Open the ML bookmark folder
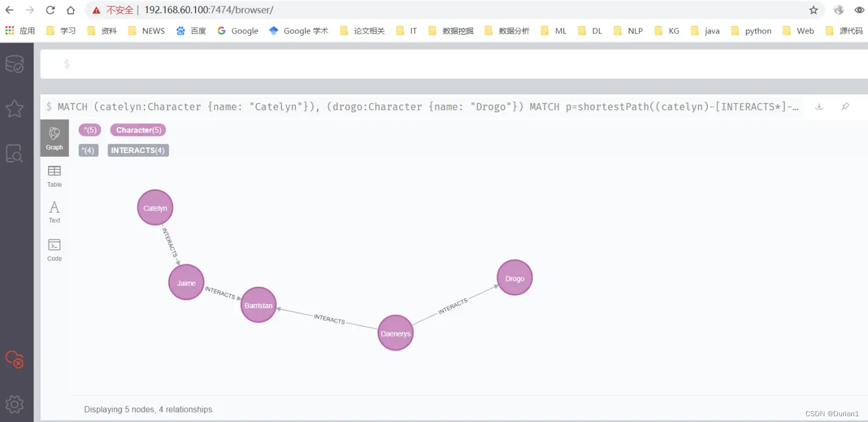 pos(554,31)
